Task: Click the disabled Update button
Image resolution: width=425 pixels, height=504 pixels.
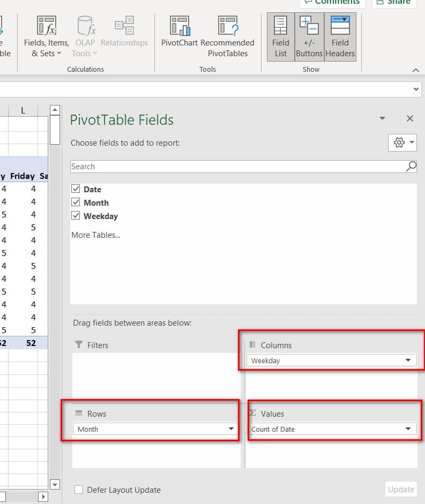Action: tap(401, 489)
